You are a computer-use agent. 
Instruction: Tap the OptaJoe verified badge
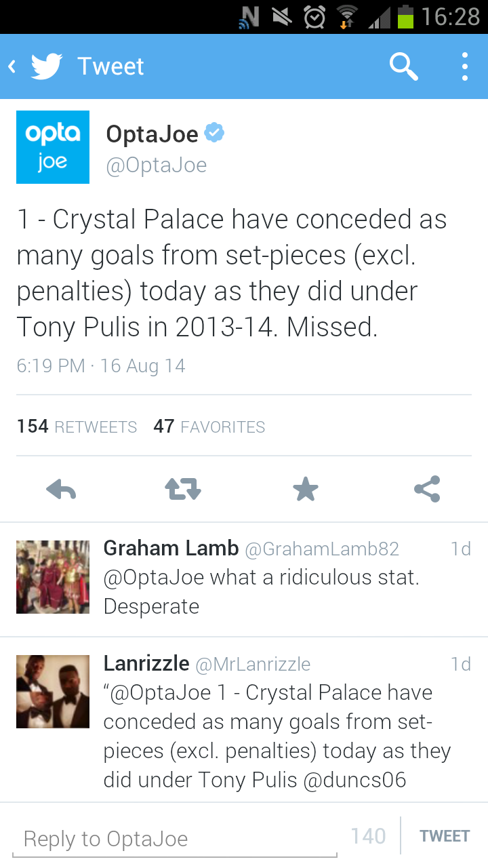click(x=215, y=133)
